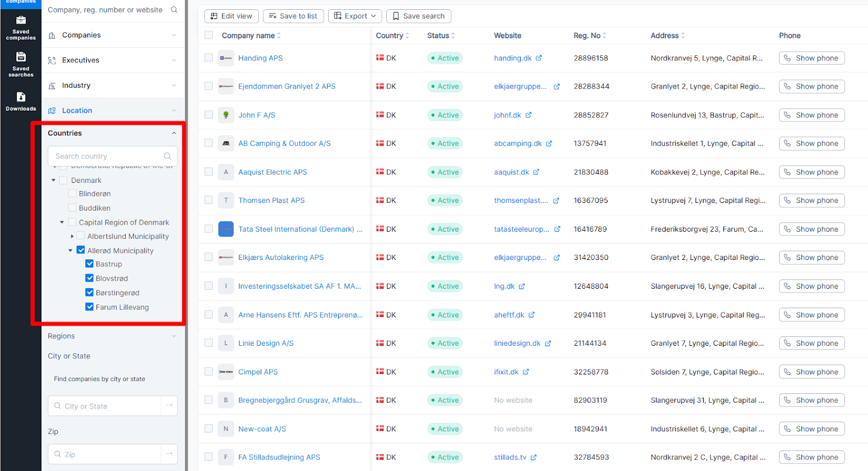Click AB Camping & Outdoor logo

click(x=226, y=143)
